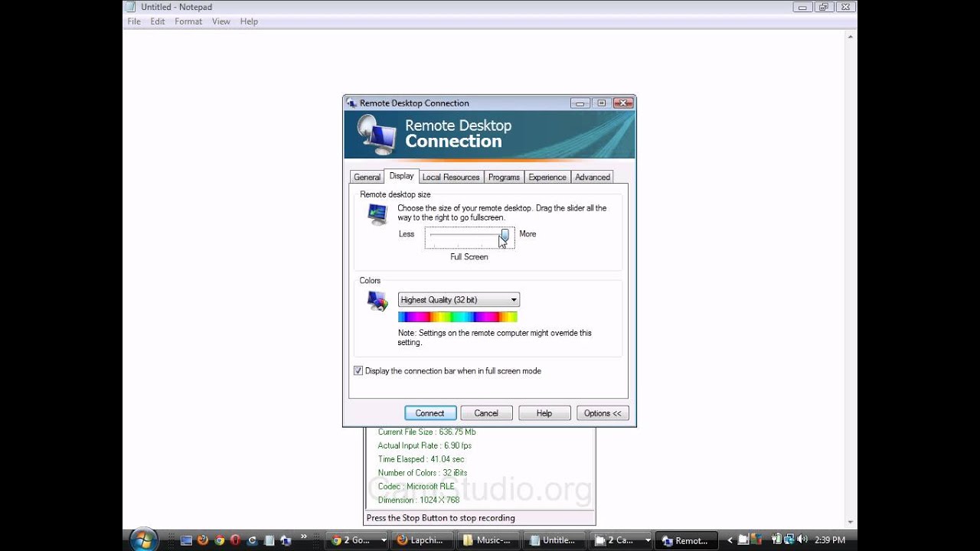The height and width of the screenshot is (551, 980).
Task: Switch to the Programs tab
Action: [x=504, y=177]
